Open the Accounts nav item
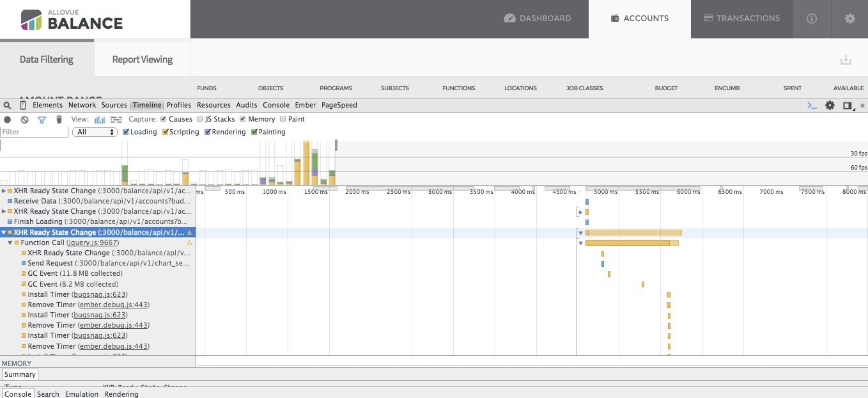 pyautogui.click(x=640, y=19)
